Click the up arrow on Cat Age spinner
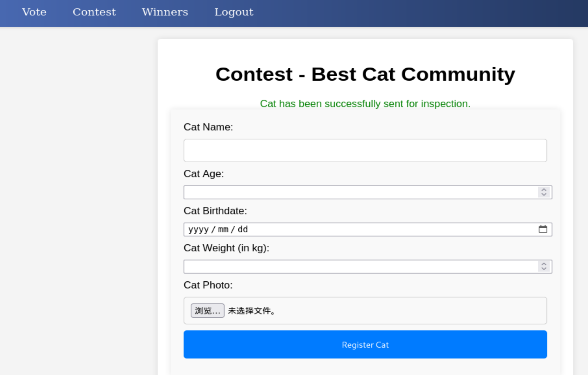The width and height of the screenshot is (588, 375). pyautogui.click(x=544, y=190)
